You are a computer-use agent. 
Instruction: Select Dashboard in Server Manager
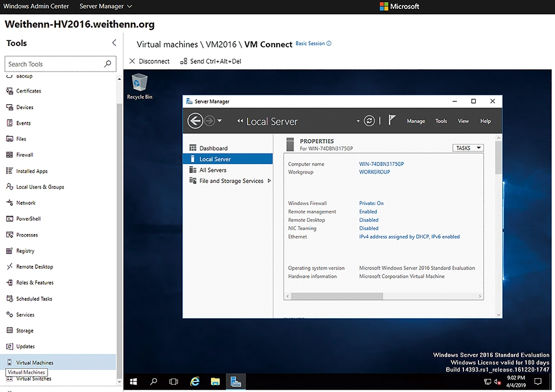click(228, 148)
